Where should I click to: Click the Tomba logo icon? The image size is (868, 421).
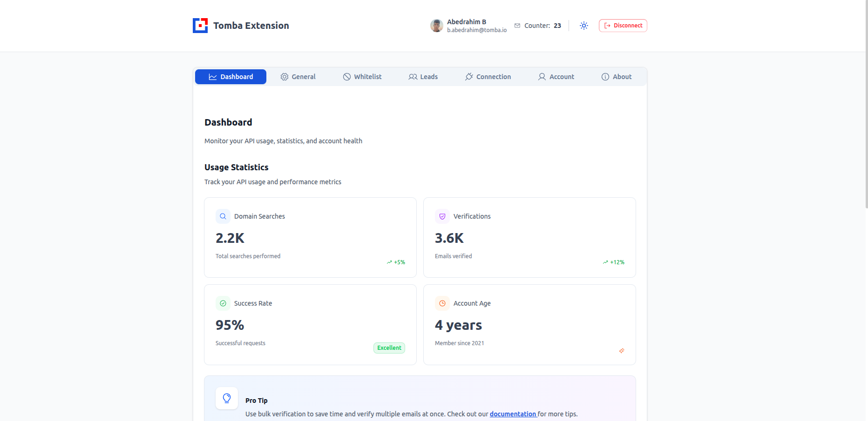200,26
